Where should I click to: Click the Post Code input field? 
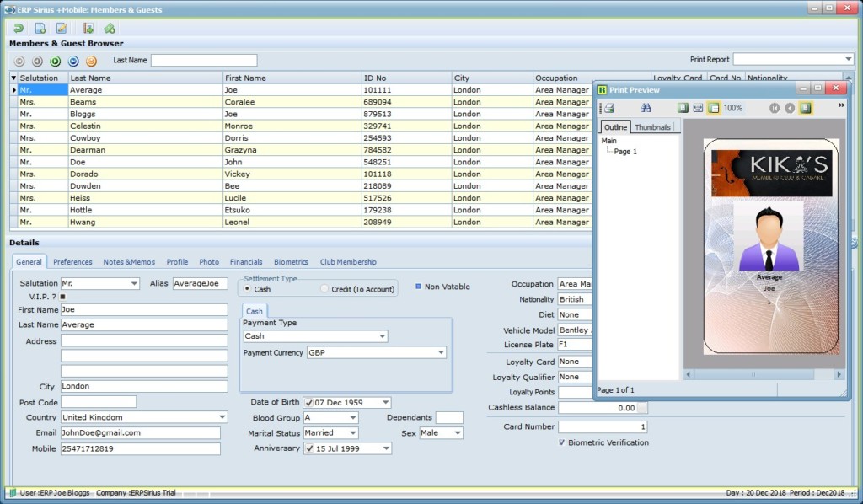(99, 402)
